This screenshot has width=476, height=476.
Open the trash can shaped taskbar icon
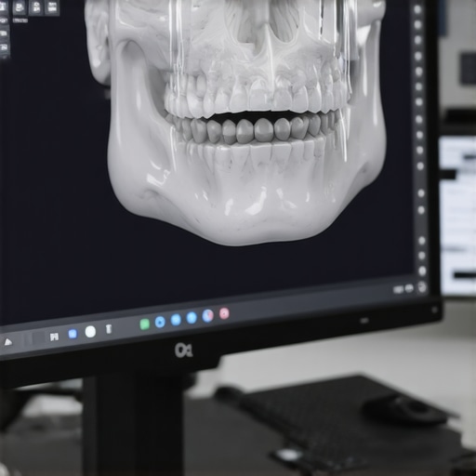click(x=109, y=329)
